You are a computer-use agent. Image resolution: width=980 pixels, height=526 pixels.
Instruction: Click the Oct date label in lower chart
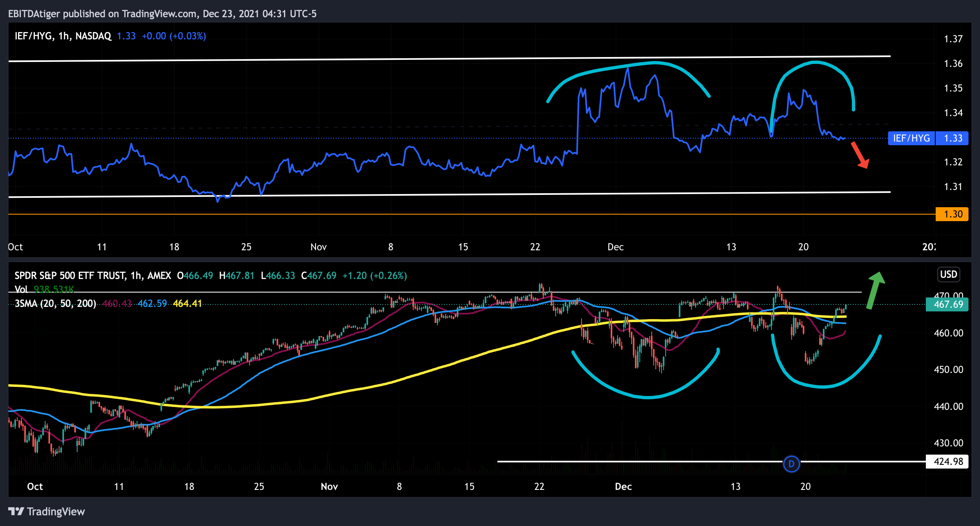35,487
